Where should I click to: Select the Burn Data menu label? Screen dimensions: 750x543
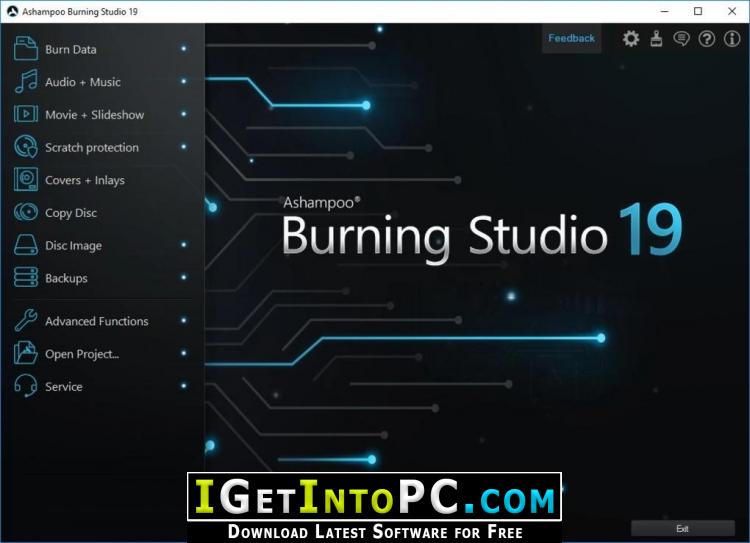click(71, 50)
